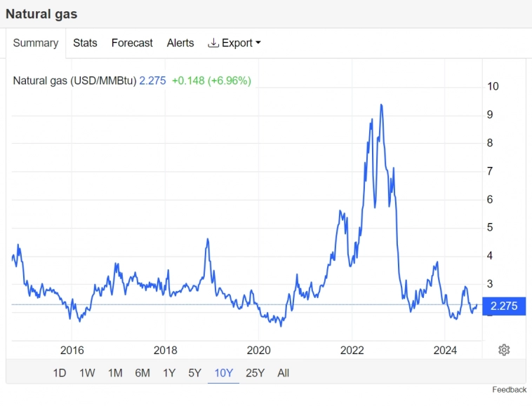
Task: Click the 5 y-axis label
Action: pyautogui.click(x=490, y=227)
